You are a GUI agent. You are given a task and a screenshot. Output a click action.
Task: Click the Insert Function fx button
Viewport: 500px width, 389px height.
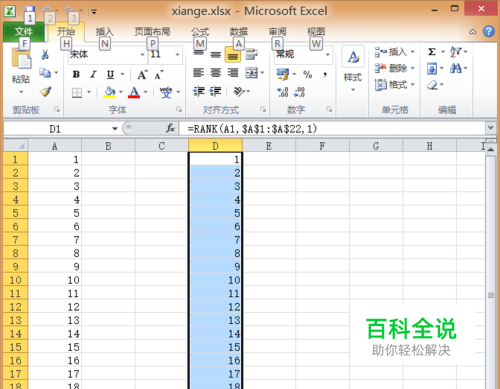[x=170, y=128]
